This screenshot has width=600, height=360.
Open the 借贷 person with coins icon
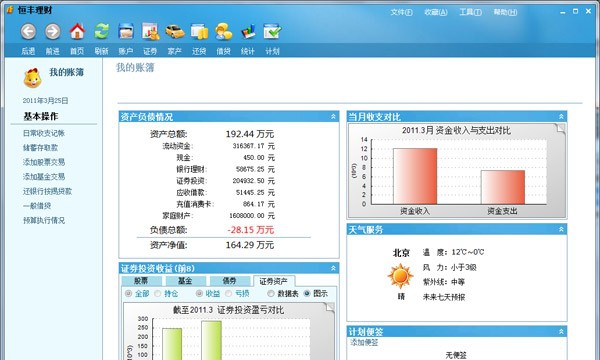click(x=223, y=31)
